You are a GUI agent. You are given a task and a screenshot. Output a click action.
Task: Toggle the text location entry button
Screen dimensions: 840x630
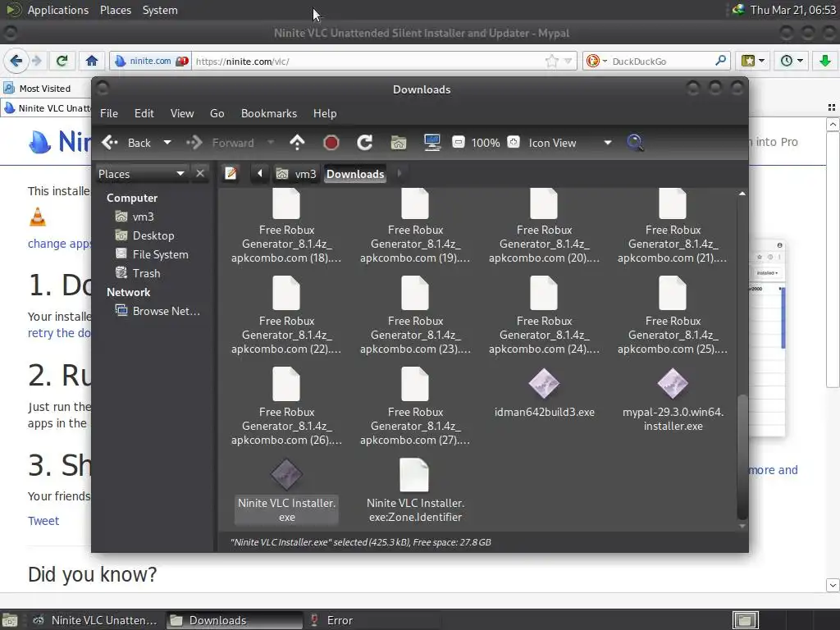[231, 174]
